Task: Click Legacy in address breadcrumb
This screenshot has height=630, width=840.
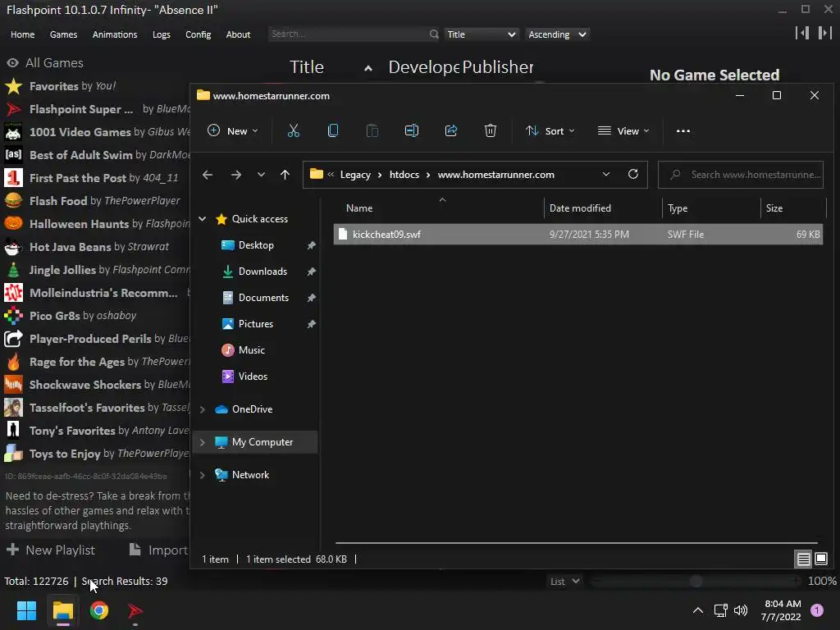Action: point(355,175)
